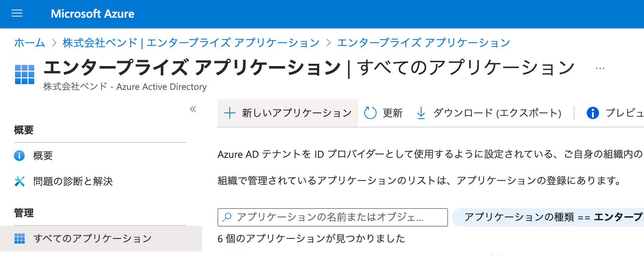The height and width of the screenshot is (255, 644).
Task: Click the Enterprise Applications grid icon
Action: [x=25, y=74]
